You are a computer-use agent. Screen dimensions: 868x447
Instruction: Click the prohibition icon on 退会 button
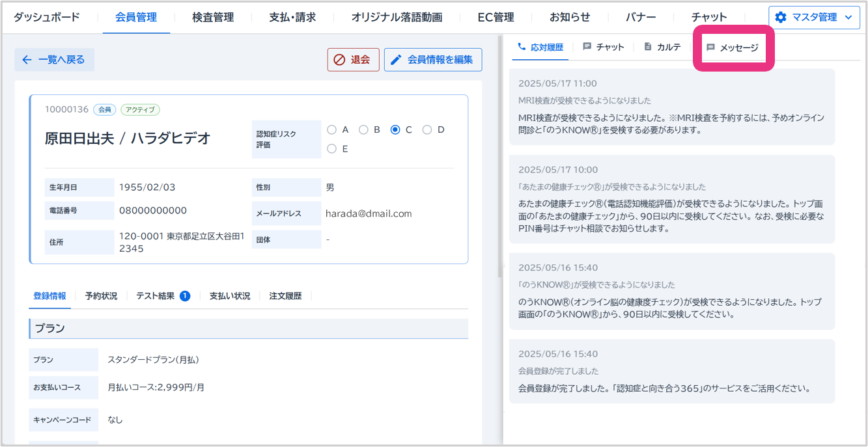click(x=339, y=60)
